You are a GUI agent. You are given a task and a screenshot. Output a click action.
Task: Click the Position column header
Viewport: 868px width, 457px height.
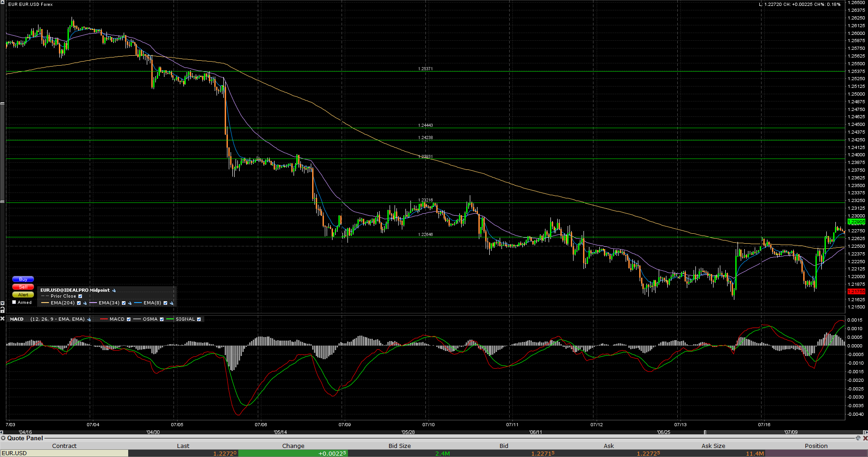coord(816,446)
